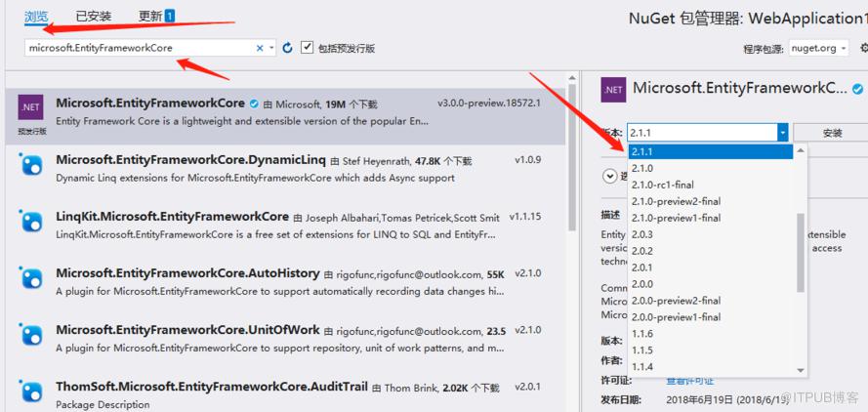This screenshot has width=868, height=412.
Task: Click the UnitOfWork package icon
Action: pyautogui.click(x=30, y=335)
